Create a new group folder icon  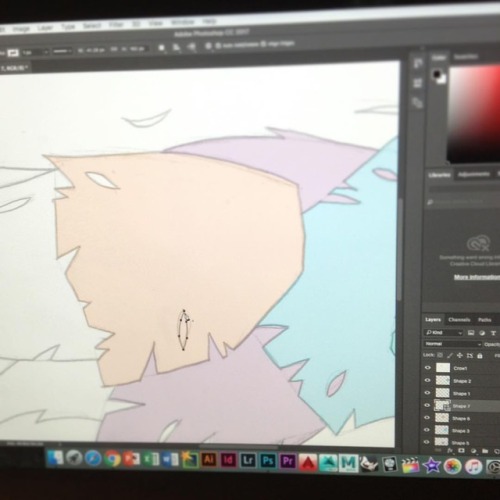click(485, 451)
